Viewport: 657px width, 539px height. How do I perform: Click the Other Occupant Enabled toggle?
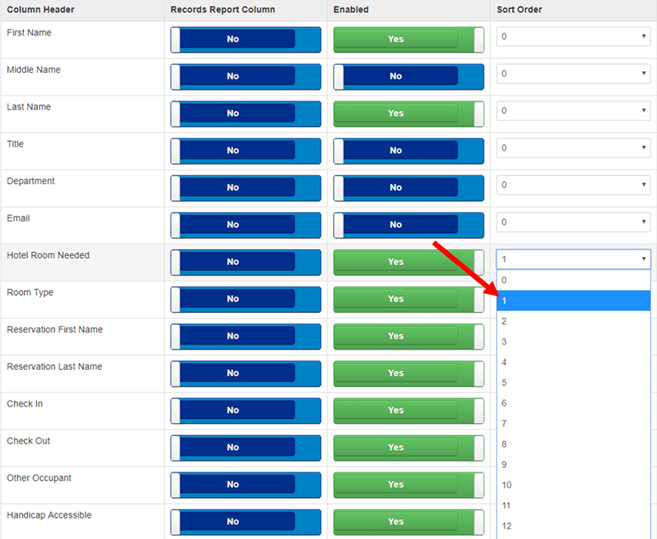click(408, 484)
